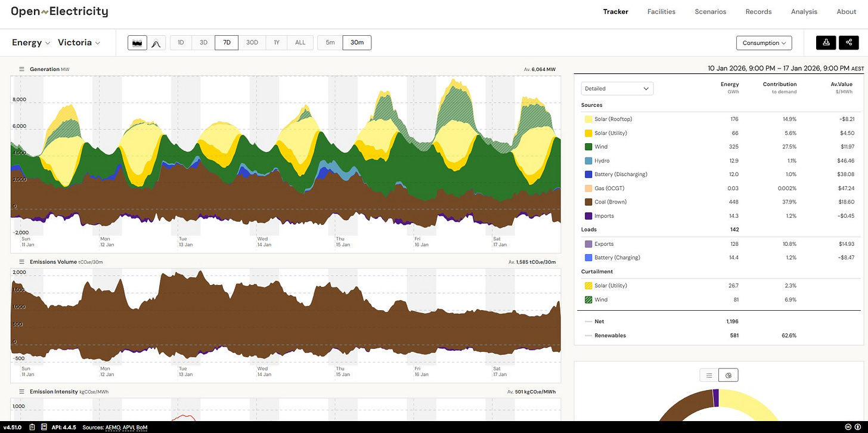Switch to line chart view
This screenshot has height=433, width=868.
[156, 43]
